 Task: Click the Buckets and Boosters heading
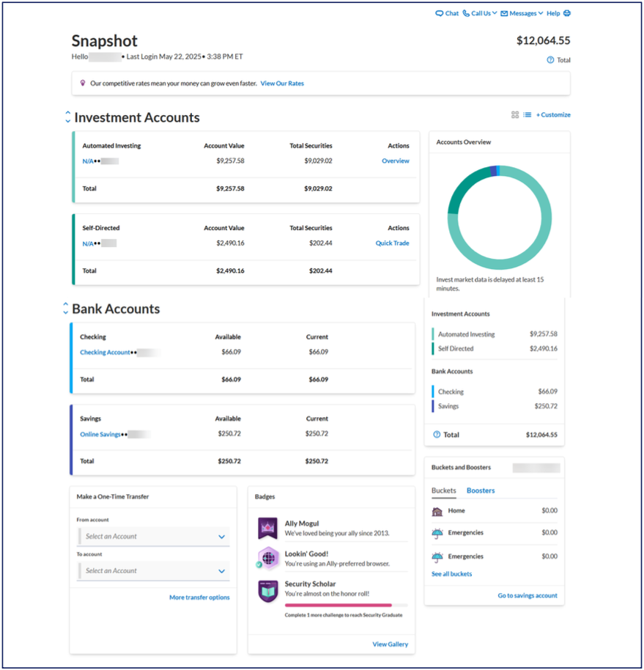(461, 467)
